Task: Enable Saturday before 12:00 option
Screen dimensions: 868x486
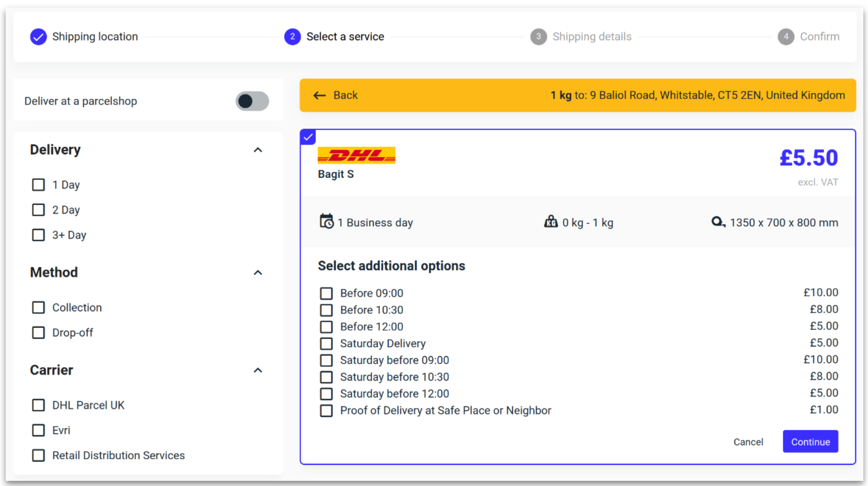Action: coord(326,394)
